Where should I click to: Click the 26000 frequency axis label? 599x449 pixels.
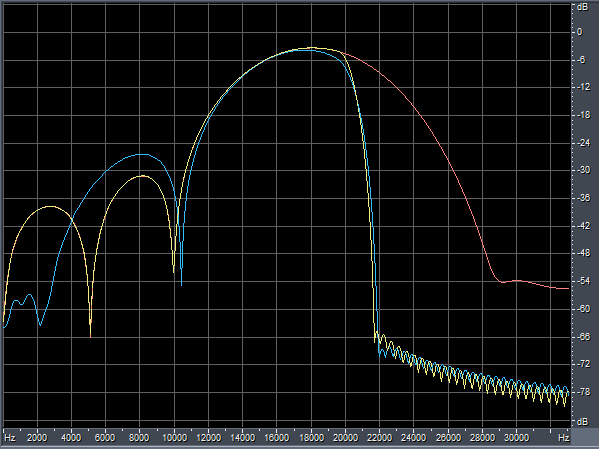(448, 438)
